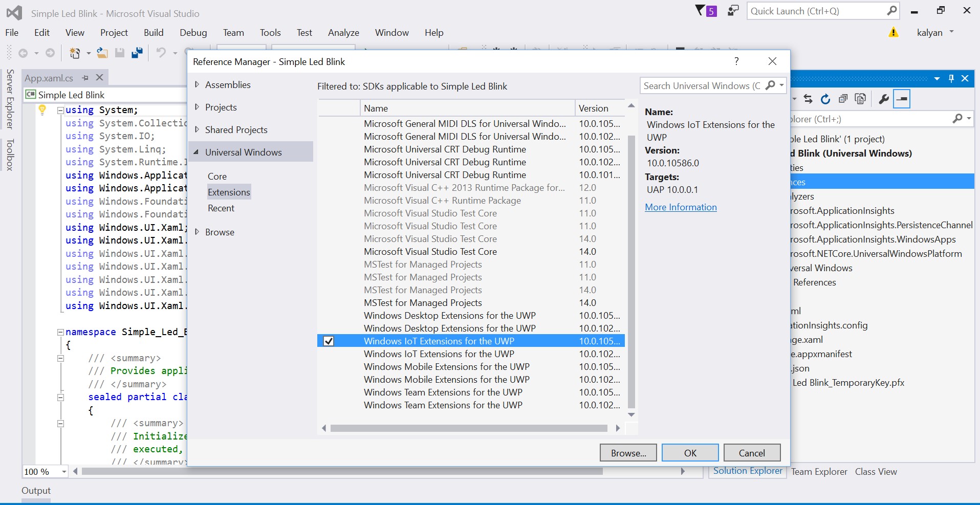The width and height of the screenshot is (980, 505).
Task: Collapse the Universal Windows category
Action: 197,152
